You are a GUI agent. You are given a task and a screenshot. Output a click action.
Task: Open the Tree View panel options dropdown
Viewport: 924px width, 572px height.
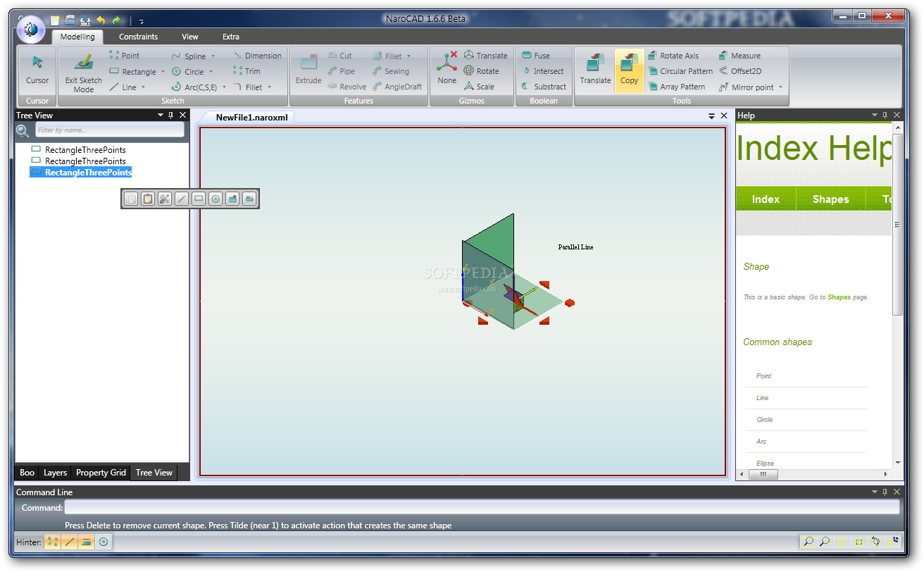(161, 116)
